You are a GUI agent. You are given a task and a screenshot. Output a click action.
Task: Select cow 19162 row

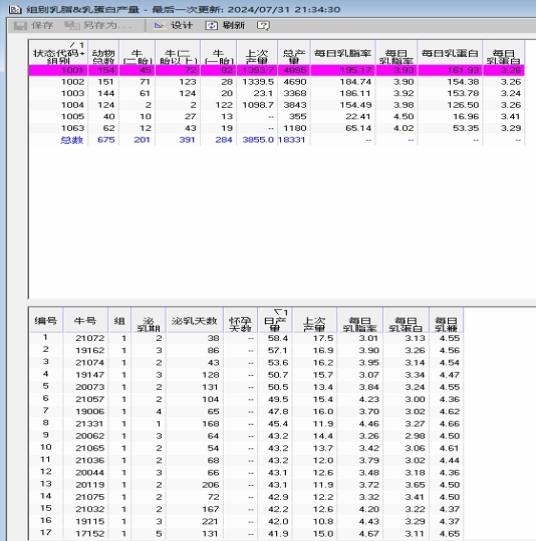pyautogui.click(x=246, y=351)
